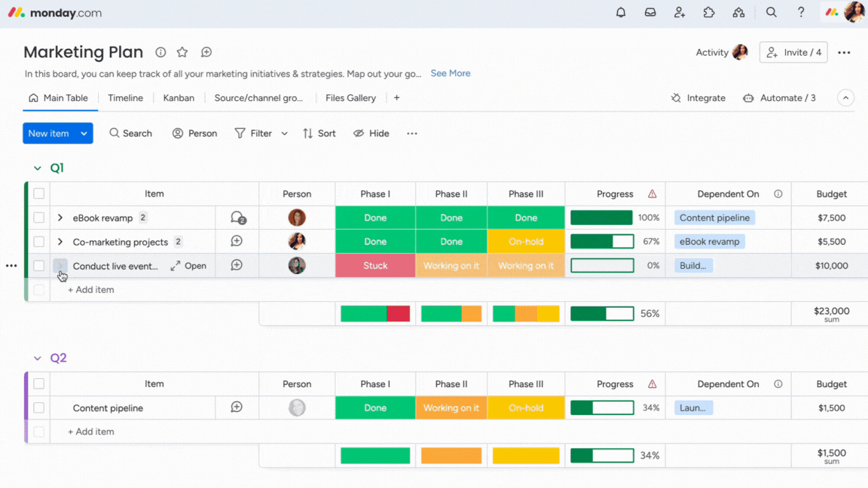Viewport: 868px width, 488px height.
Task: Check the Q1 header select-all checkbox
Action: (x=39, y=194)
